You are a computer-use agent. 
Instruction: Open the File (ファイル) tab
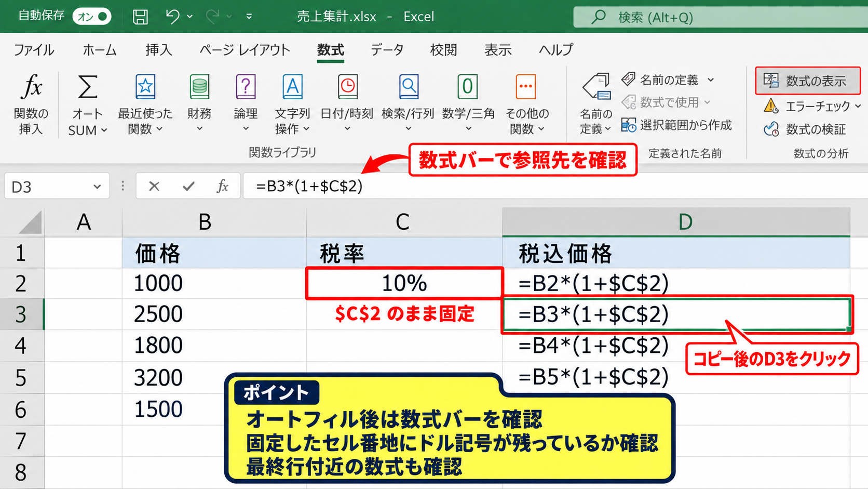click(34, 50)
